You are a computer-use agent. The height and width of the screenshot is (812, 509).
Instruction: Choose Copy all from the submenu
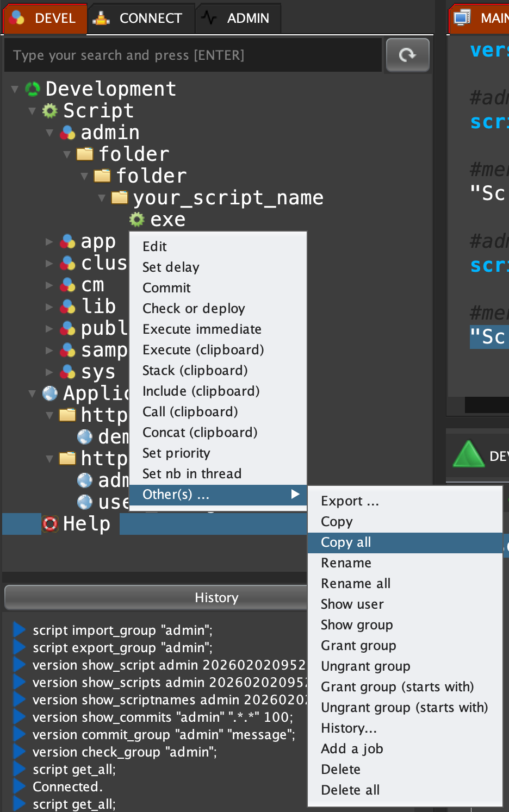[346, 542]
